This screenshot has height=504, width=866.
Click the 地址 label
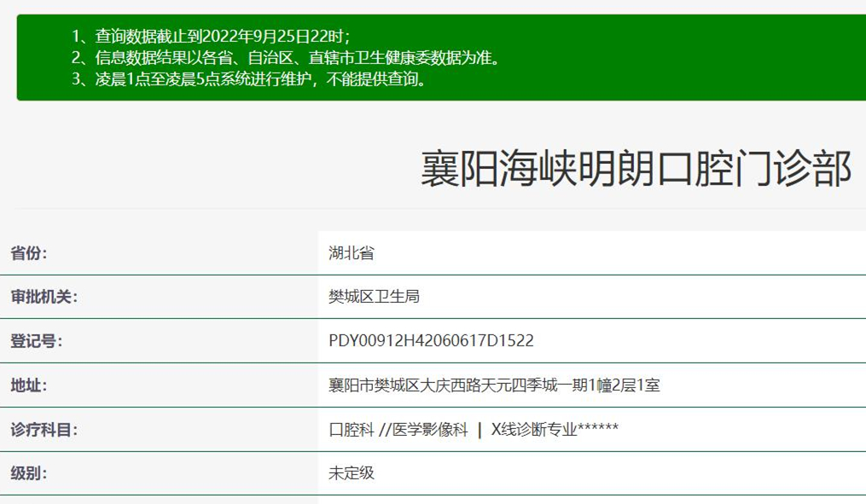[x=28, y=385]
